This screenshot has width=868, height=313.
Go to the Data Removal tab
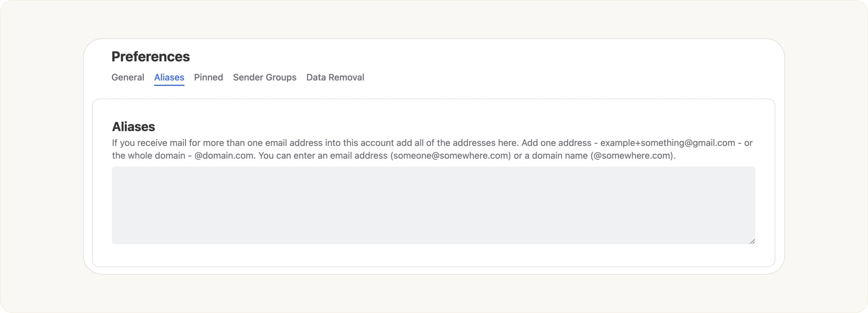(x=335, y=77)
